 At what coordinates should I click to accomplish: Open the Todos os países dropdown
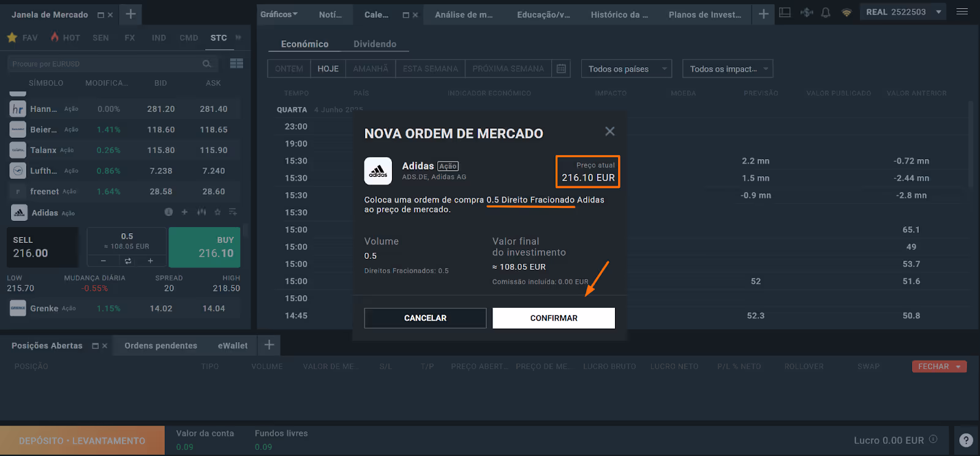pos(627,69)
